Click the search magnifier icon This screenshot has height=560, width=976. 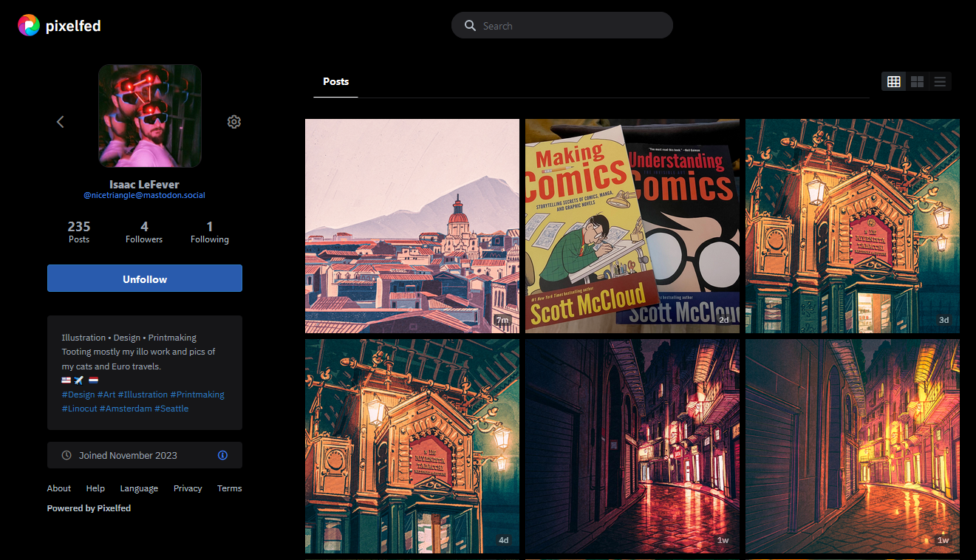pyautogui.click(x=470, y=26)
